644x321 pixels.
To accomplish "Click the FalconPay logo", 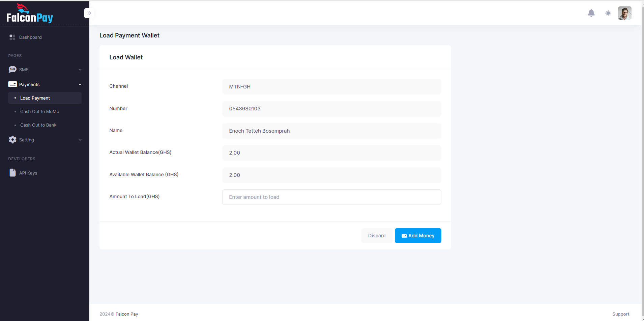I will pos(29,13).
